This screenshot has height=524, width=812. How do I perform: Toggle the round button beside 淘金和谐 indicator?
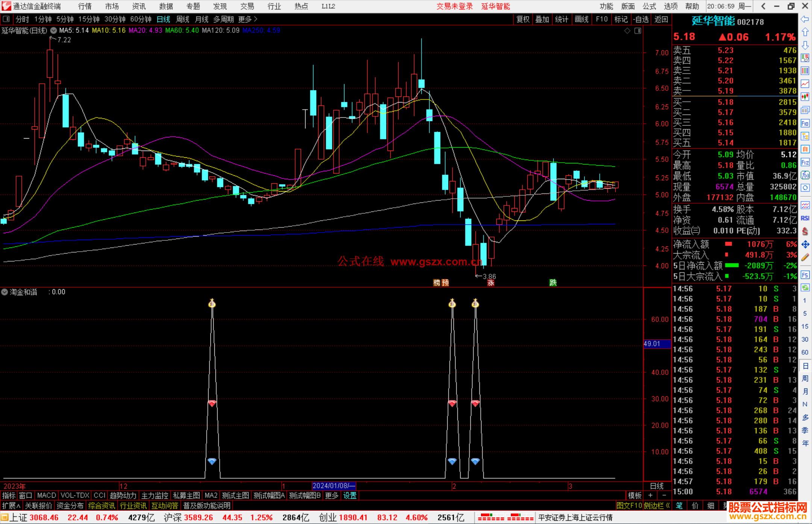pyautogui.click(x=5, y=292)
